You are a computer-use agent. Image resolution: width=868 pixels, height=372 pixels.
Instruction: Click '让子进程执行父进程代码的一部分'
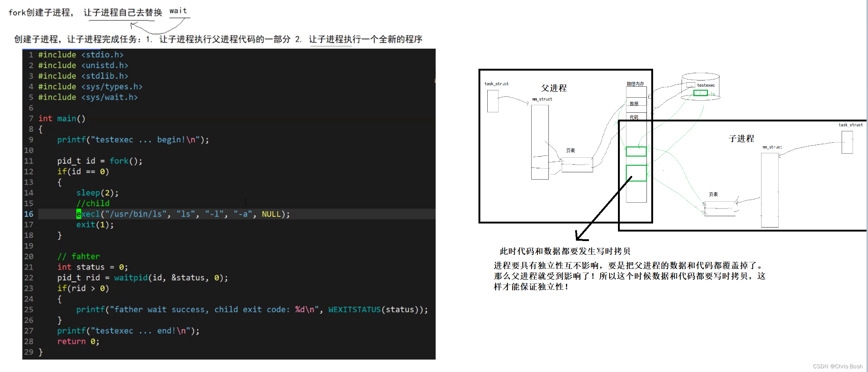click(x=225, y=39)
